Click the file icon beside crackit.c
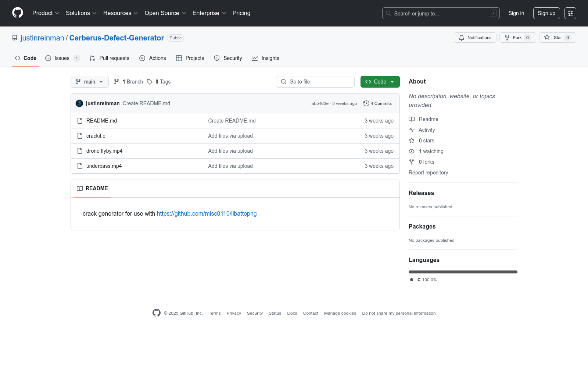This screenshot has height=368, width=588. (80, 136)
